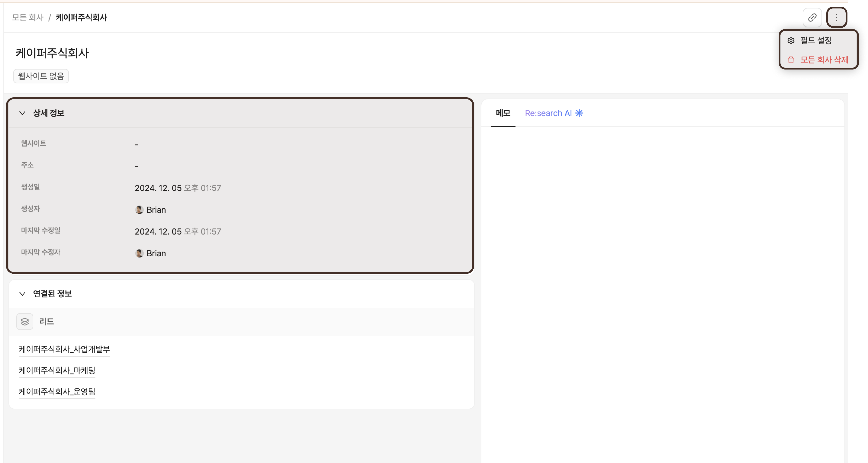This screenshot has height=463, width=868.
Task: Click Brian's avatar next to 생성자
Action: click(x=139, y=210)
